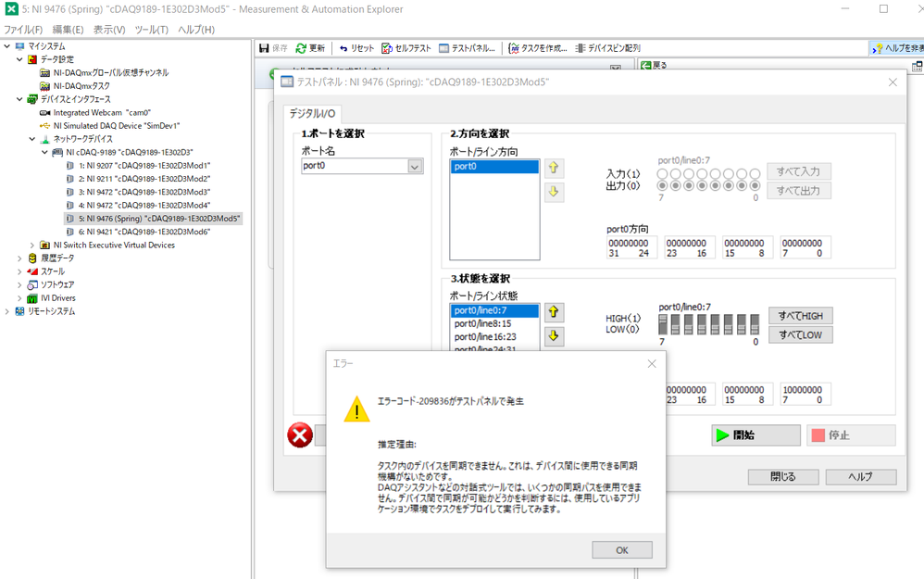Select NI Simulated DAQ Device SimDev1
Screen dimensions: 924x579
click(116, 126)
